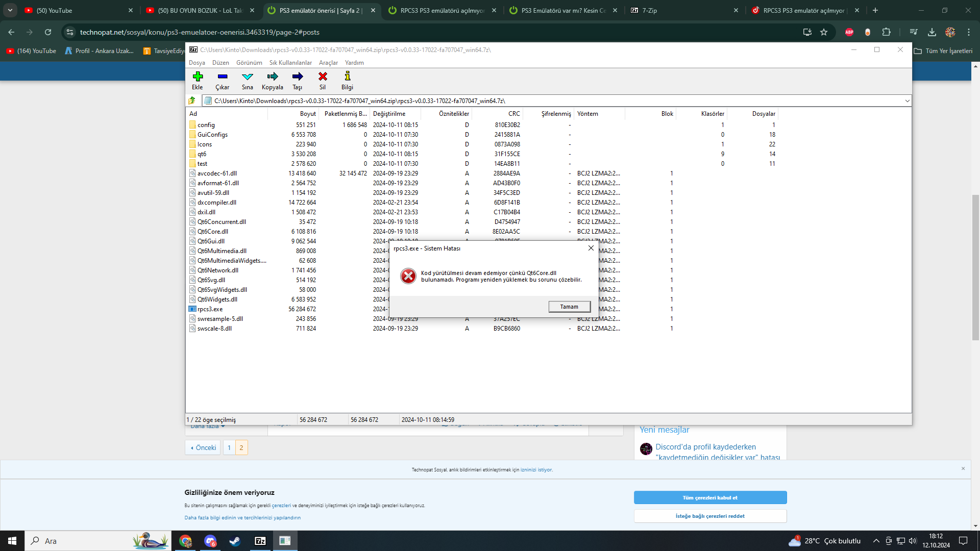
Task: Open the Dosya menu in 7-Zip
Action: coord(197,63)
